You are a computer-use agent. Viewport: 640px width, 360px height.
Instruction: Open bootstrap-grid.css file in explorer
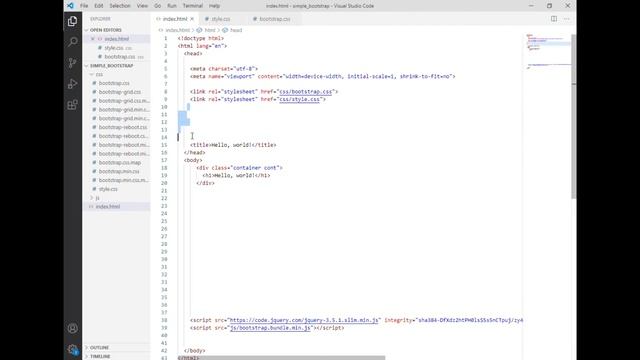pos(120,92)
